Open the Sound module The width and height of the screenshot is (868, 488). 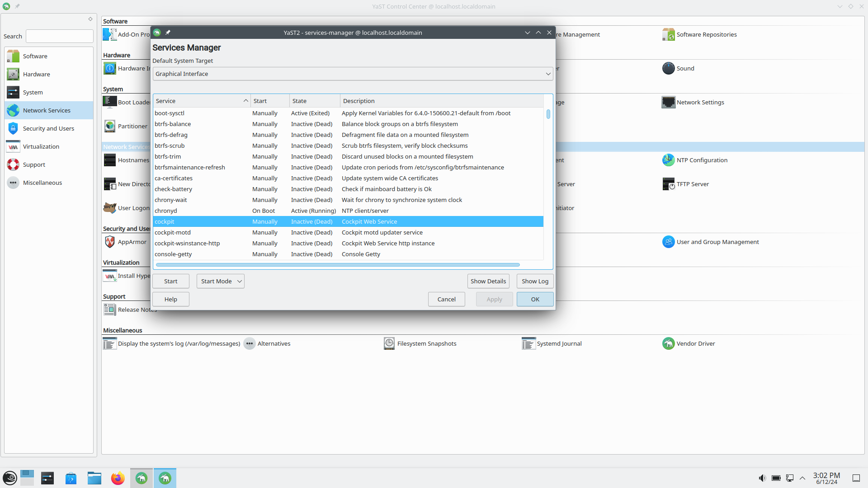pyautogui.click(x=678, y=68)
